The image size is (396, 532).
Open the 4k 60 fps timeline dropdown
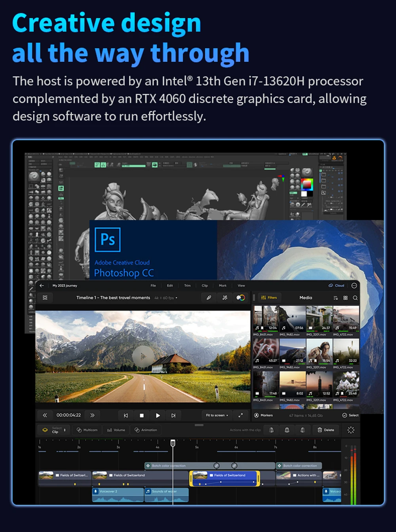166,298
